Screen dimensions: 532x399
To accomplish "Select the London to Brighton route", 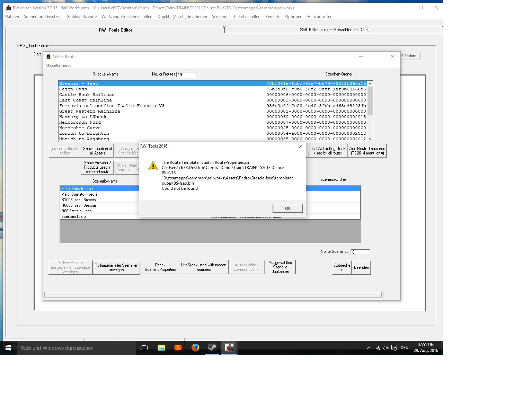I will click(212, 133).
